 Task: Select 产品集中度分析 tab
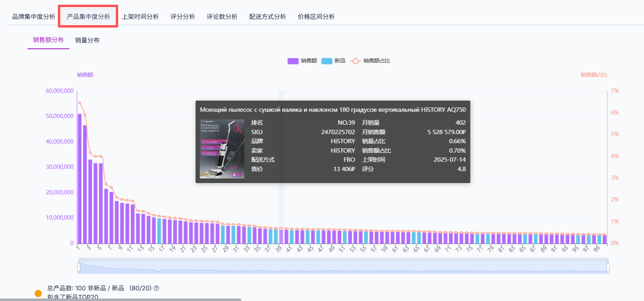click(x=88, y=17)
